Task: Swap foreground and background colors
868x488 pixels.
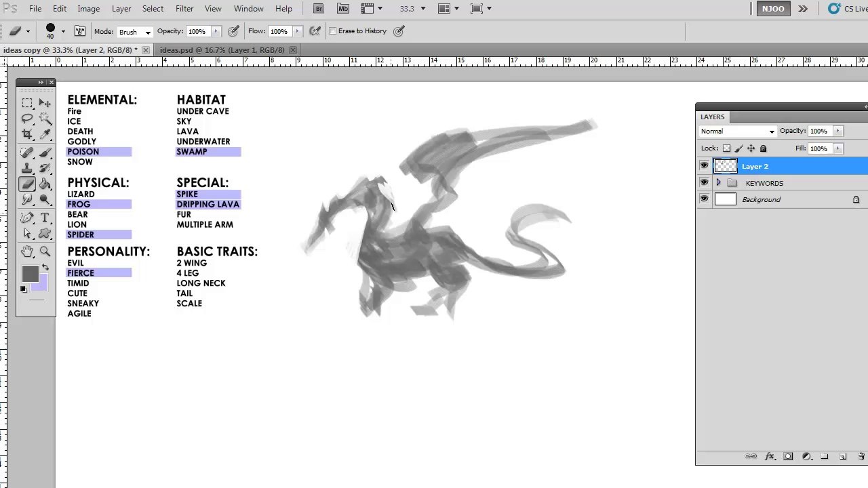Action: coord(45,267)
